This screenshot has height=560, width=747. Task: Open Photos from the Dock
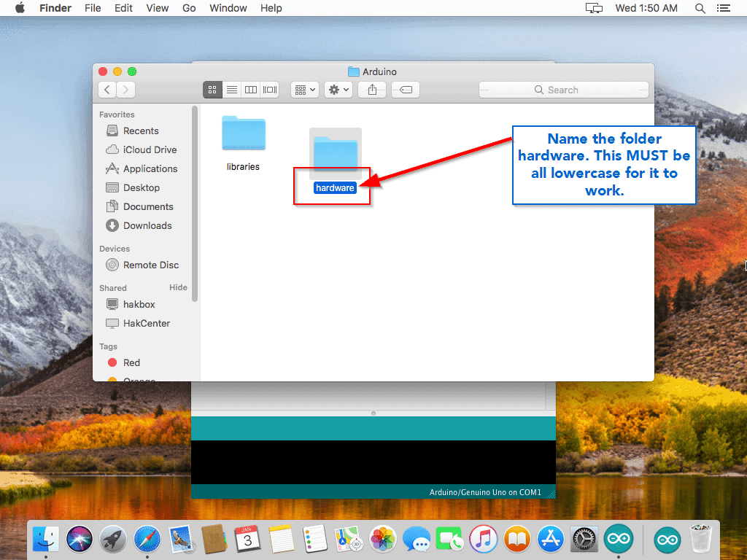pos(382,539)
